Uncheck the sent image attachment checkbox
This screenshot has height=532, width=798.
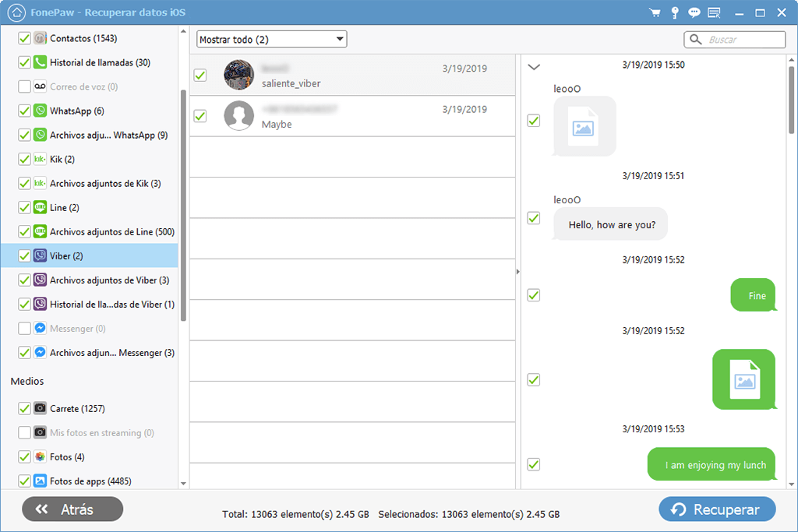tap(533, 379)
